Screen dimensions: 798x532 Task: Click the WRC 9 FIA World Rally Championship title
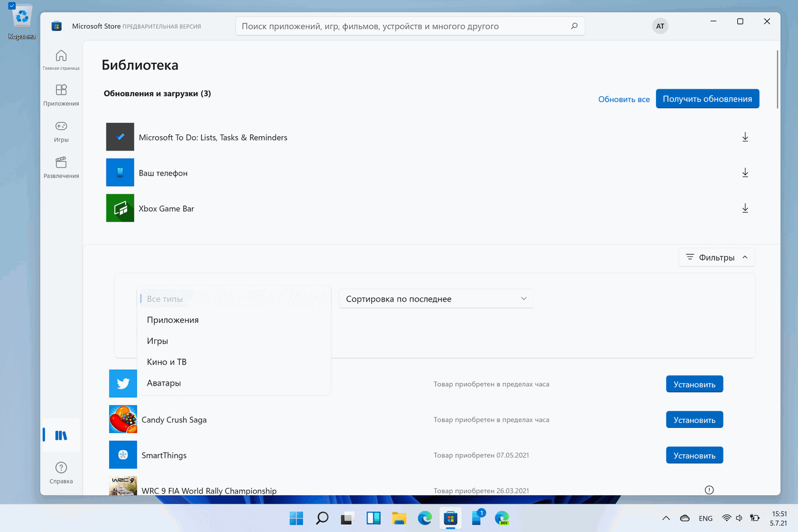pyautogui.click(x=209, y=491)
